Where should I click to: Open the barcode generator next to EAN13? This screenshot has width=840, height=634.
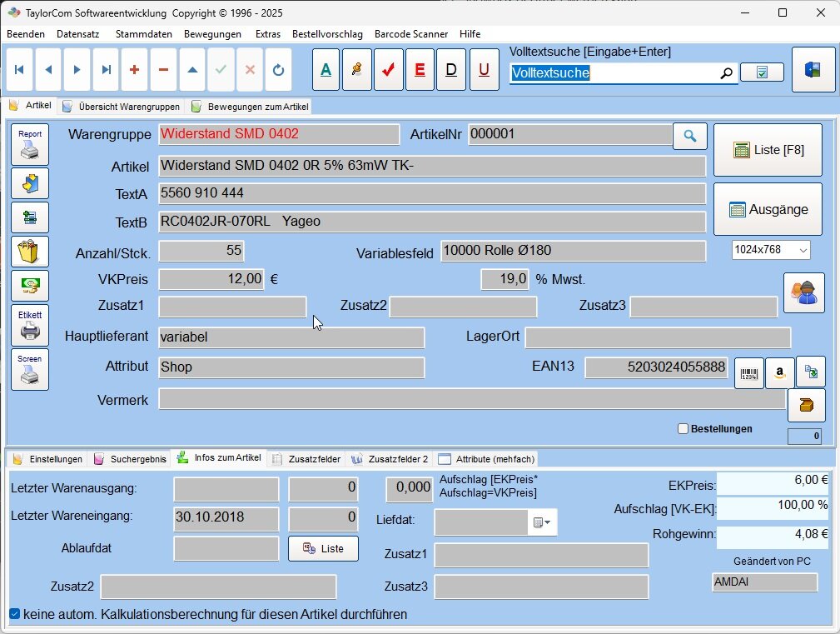click(748, 372)
